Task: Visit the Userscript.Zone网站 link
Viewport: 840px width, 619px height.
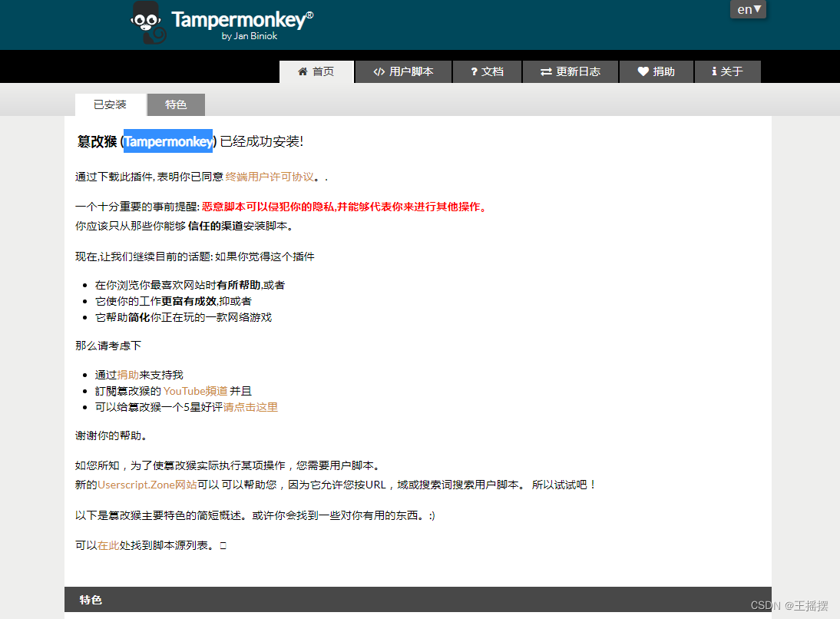Action: 147,485
